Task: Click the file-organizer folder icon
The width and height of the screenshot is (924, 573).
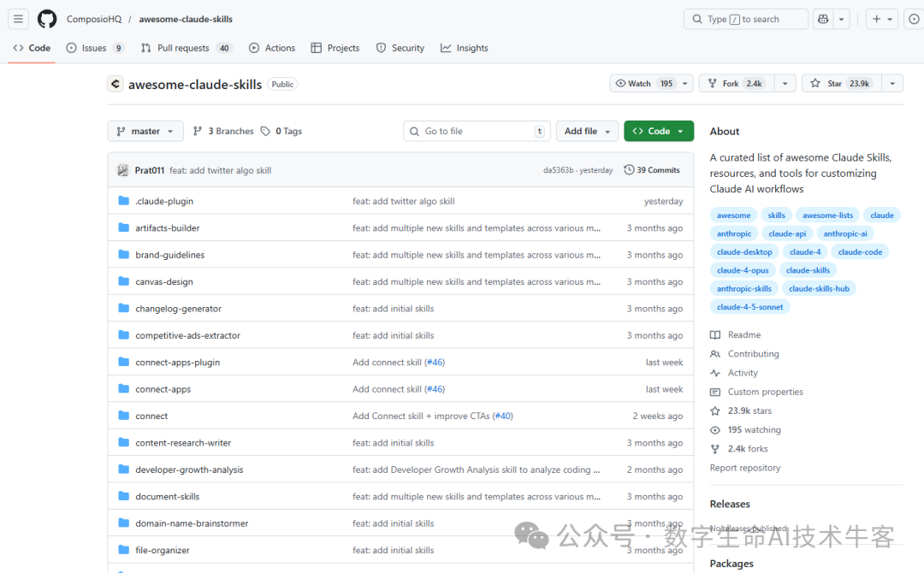Action: click(x=123, y=549)
